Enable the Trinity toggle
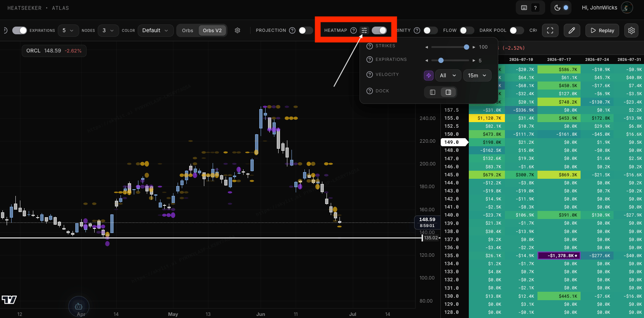 point(431,30)
